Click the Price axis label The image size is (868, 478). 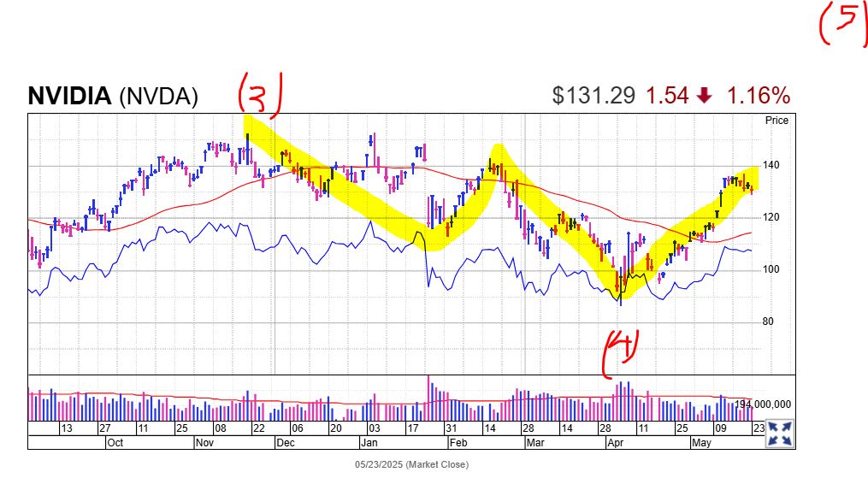[776, 121]
